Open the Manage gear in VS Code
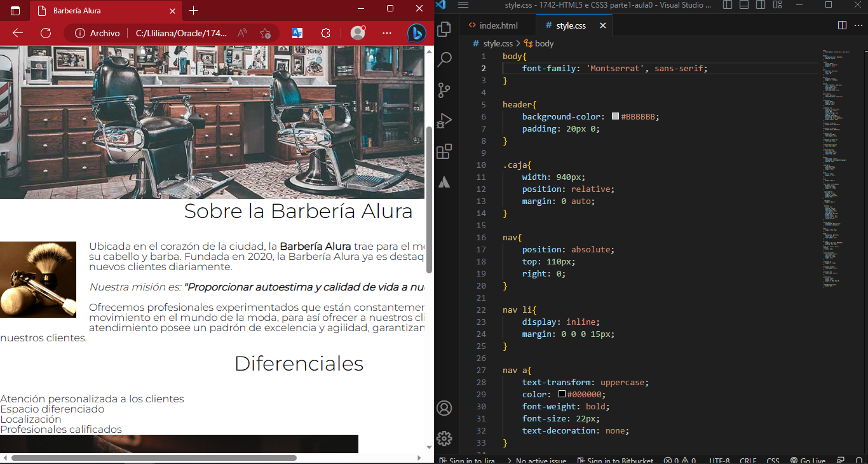This screenshot has width=868, height=464. pos(445,439)
